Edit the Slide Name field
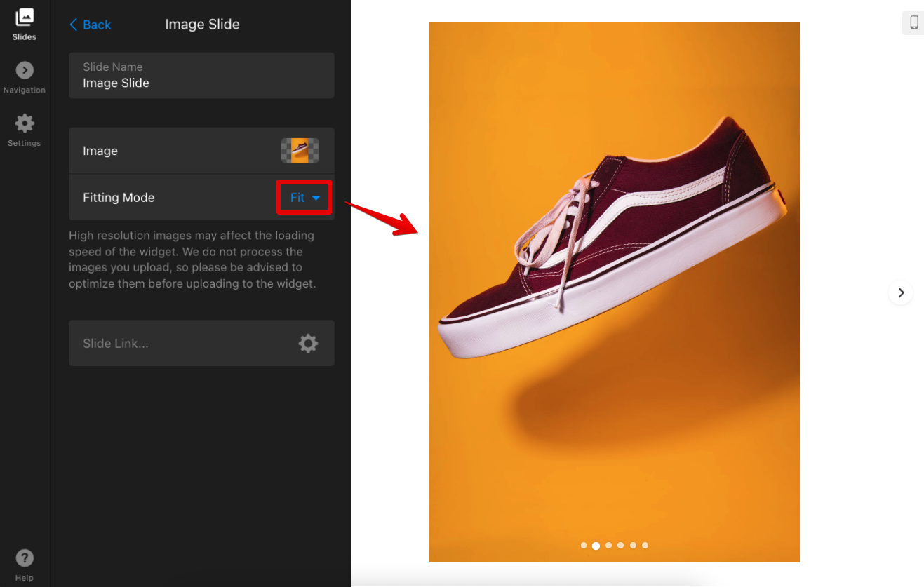Image resolution: width=924 pixels, height=587 pixels. 201,75
